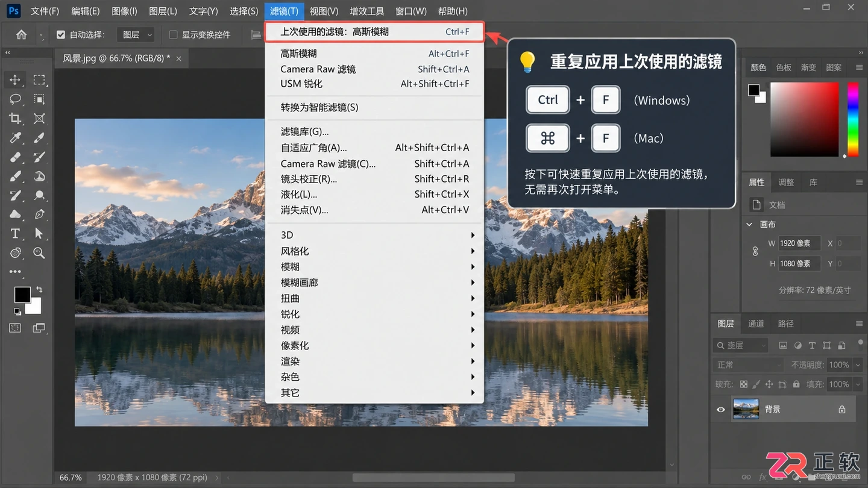Viewport: 868px width, 488px height.
Task: Select the Pen tool
Action: point(39,214)
